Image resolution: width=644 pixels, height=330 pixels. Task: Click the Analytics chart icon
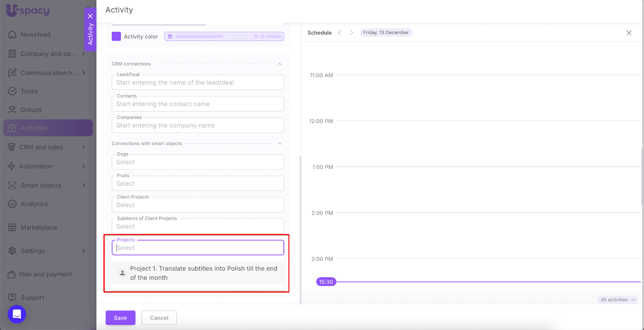12,204
